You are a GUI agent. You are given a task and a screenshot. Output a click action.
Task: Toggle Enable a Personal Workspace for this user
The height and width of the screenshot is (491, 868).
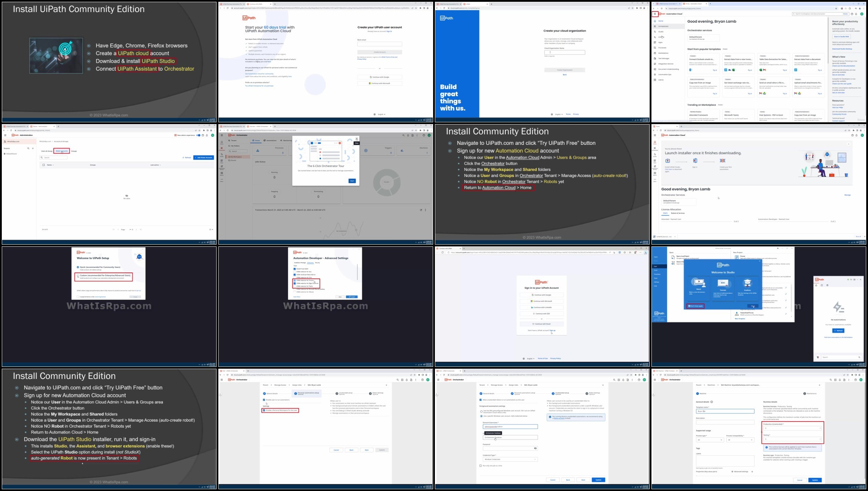264,411
